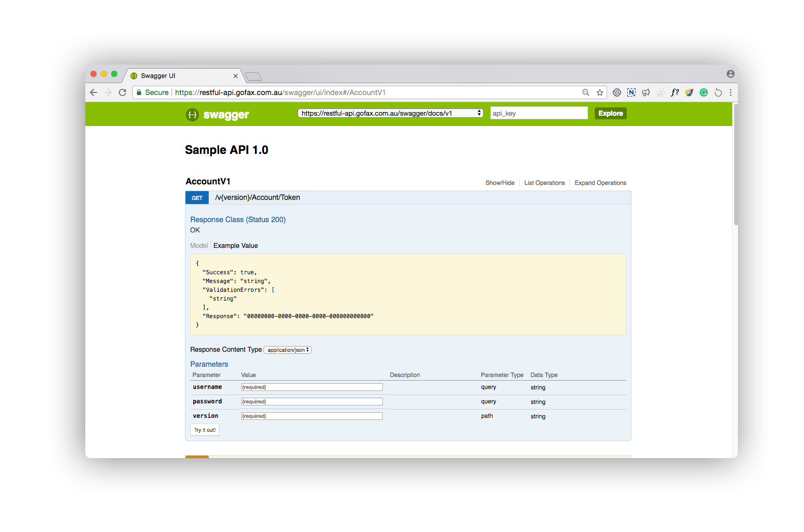Click the 'password' parameter label
This screenshot has width=804, height=532.
(207, 401)
